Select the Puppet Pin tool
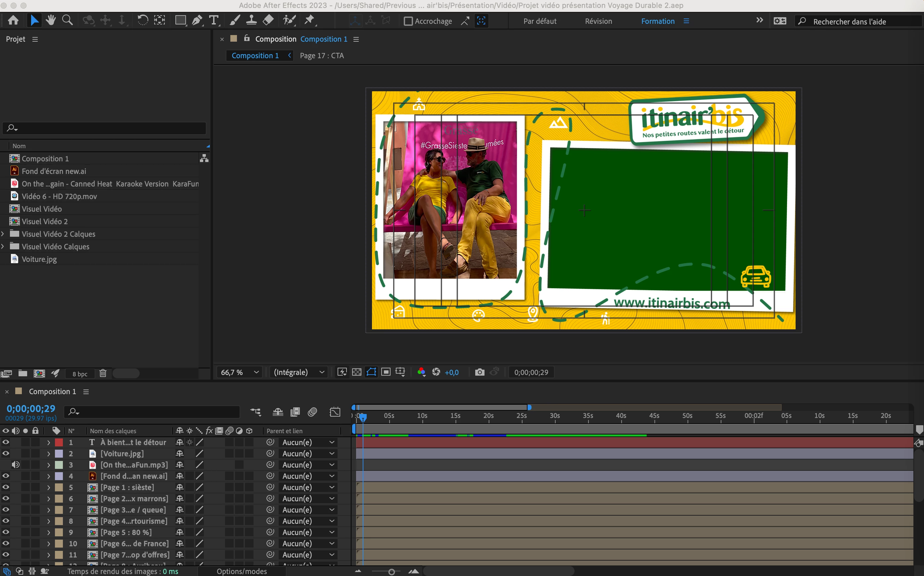This screenshot has width=924, height=576. click(309, 20)
